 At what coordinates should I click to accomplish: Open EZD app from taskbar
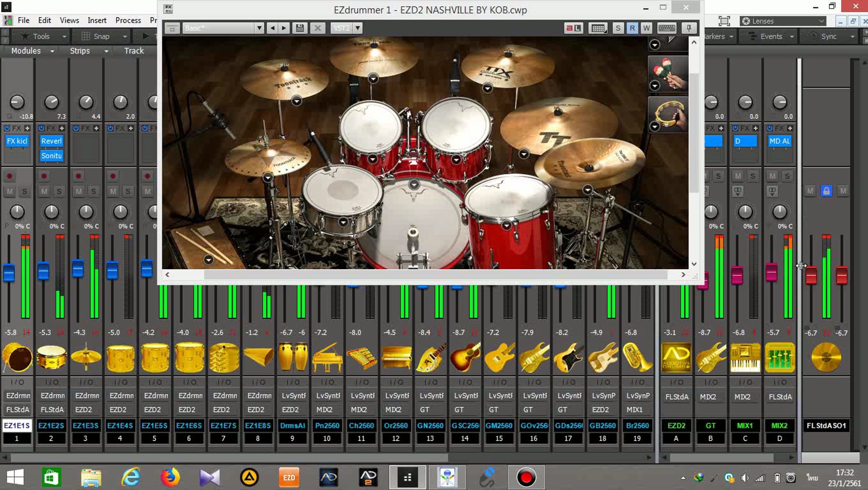tap(289, 477)
